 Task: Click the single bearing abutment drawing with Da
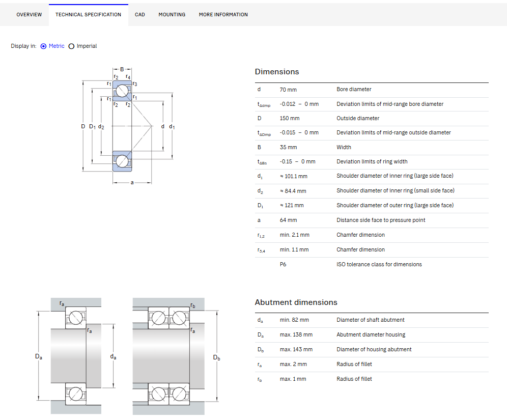point(76,356)
